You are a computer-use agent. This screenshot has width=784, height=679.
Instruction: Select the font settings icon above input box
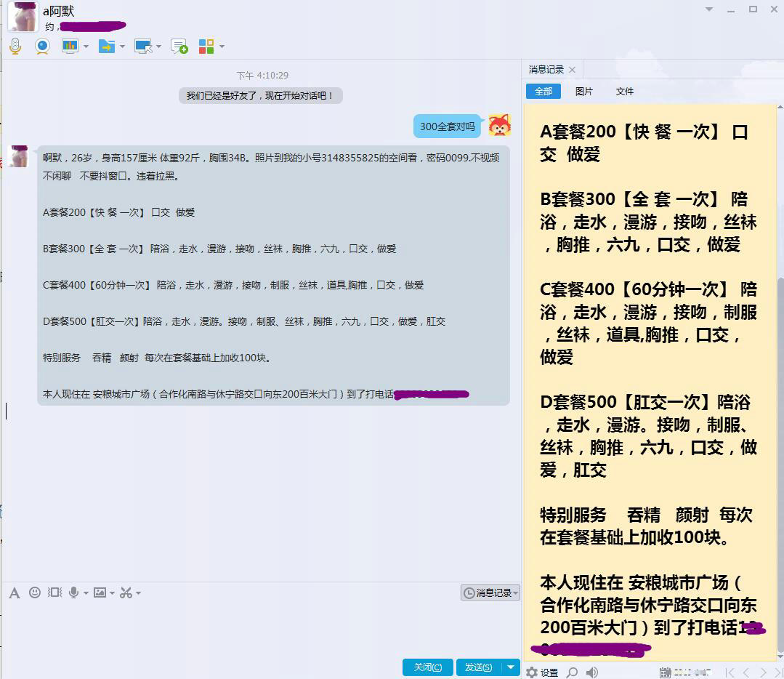pos(15,593)
